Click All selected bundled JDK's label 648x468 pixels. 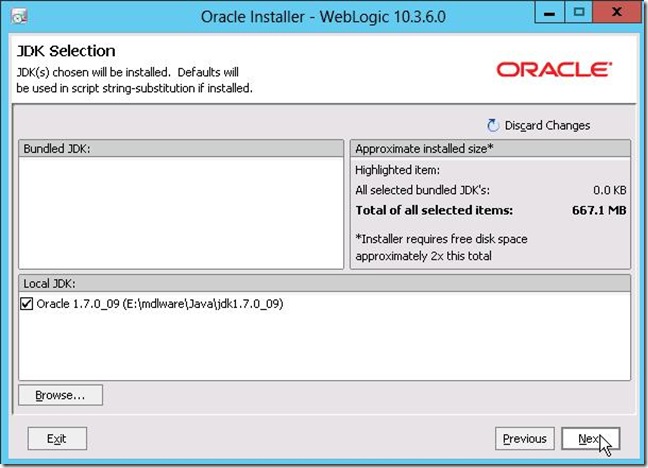click(x=422, y=190)
